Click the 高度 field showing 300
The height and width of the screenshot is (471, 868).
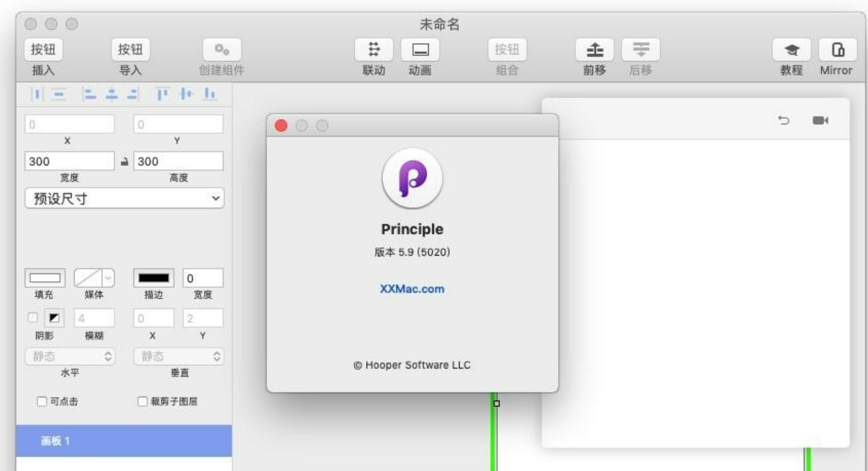(x=179, y=161)
